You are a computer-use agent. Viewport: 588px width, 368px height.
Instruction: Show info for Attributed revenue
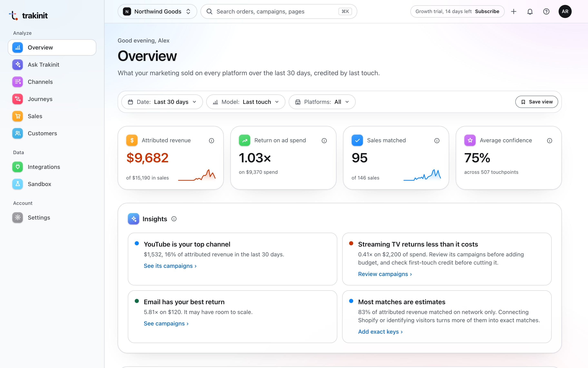point(211,141)
